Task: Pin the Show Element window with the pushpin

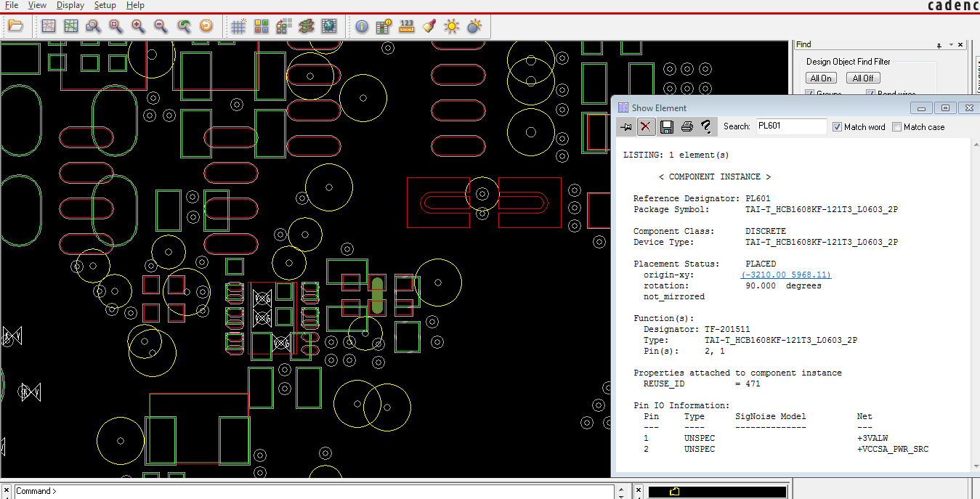Action: pyautogui.click(x=626, y=127)
